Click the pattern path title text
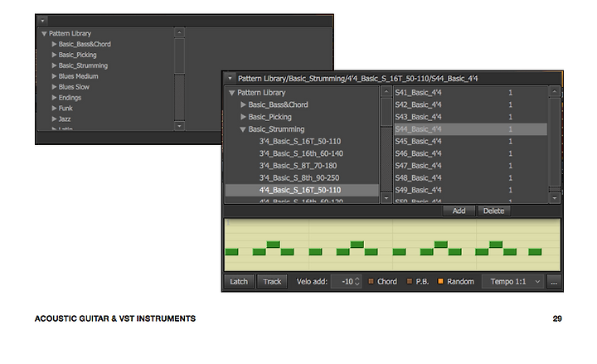This screenshot has height=364, width=597. pos(357,79)
